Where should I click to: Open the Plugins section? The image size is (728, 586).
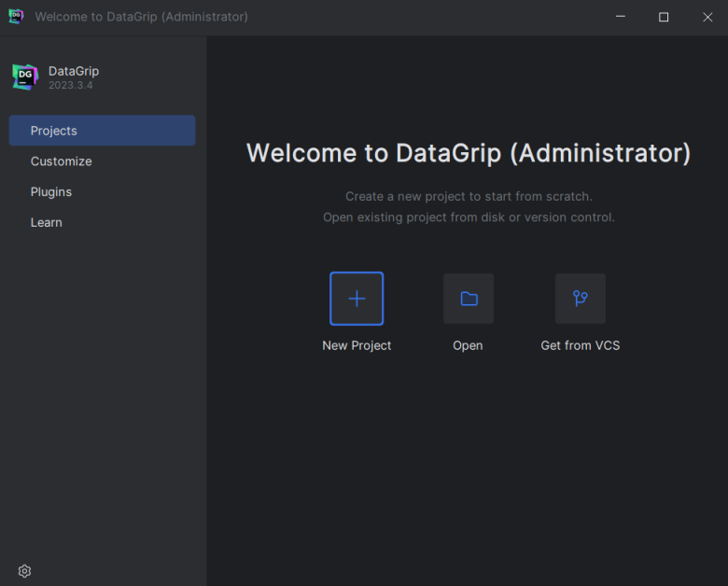(x=51, y=192)
